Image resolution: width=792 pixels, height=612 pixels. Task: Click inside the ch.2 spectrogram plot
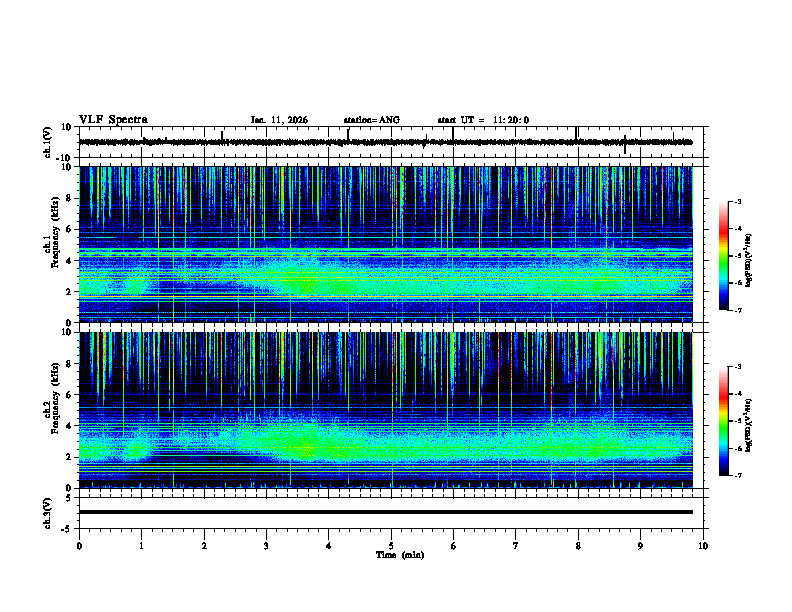pyautogui.click(x=386, y=410)
